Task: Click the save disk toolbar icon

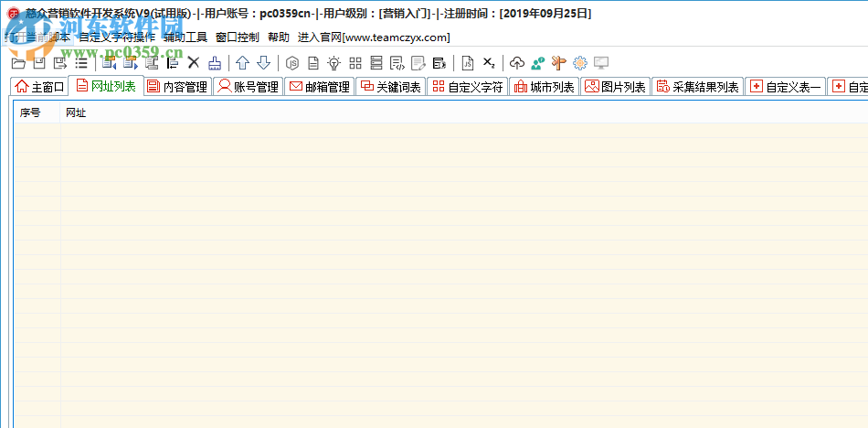Action: pos(39,63)
